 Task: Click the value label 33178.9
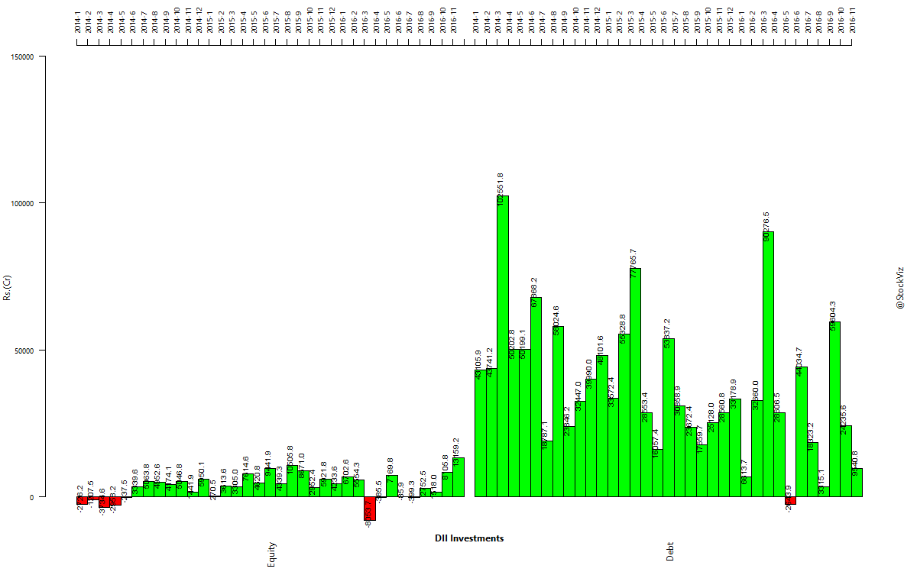pyautogui.click(x=734, y=395)
